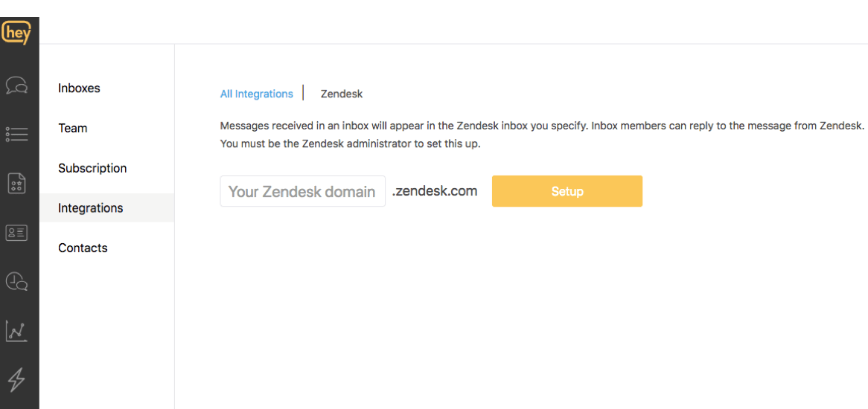Open Contacts in the settings menu

click(x=83, y=248)
